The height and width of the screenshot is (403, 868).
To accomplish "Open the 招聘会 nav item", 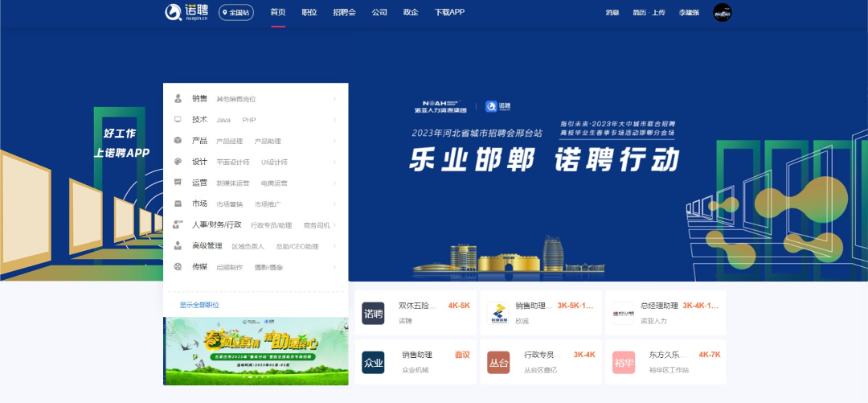I will tap(344, 12).
